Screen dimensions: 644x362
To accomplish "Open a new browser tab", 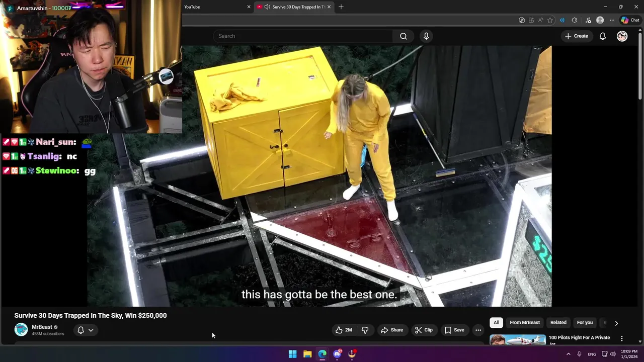I will coord(341,7).
